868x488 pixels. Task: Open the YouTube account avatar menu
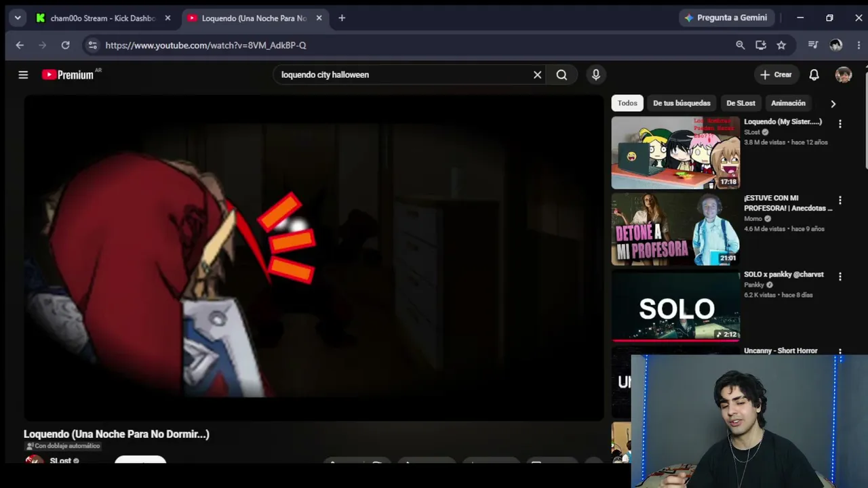pyautogui.click(x=844, y=75)
